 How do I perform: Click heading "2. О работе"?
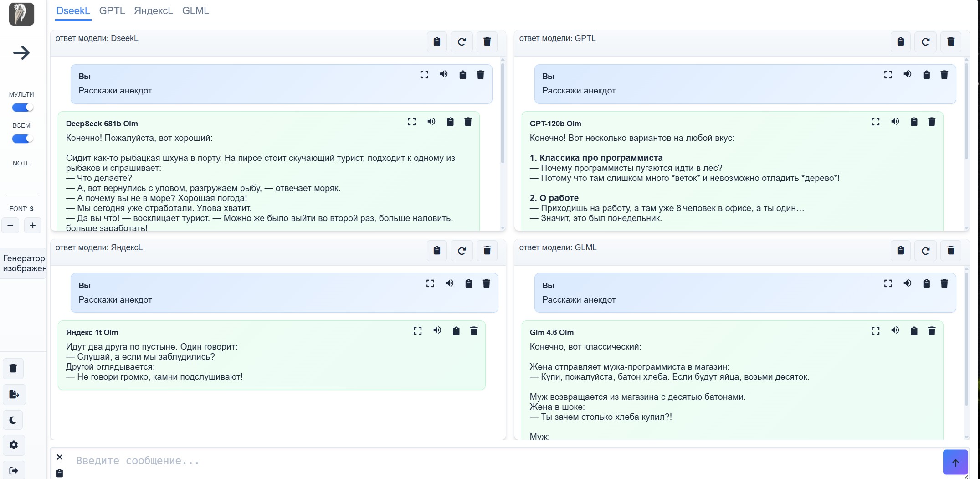(554, 198)
